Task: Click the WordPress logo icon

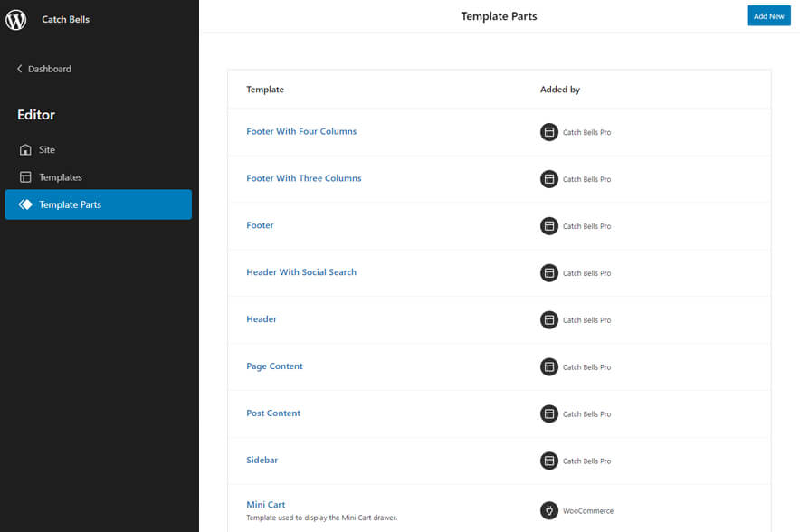Action: tap(14, 19)
